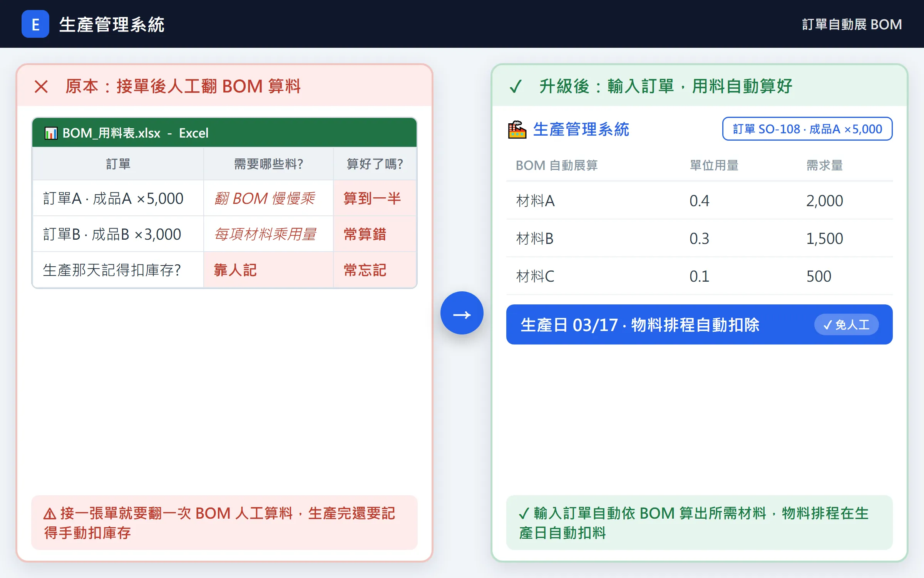Image resolution: width=924 pixels, height=578 pixels.
Task: Click the BOM 自動展算 column header
Action: [x=557, y=166]
